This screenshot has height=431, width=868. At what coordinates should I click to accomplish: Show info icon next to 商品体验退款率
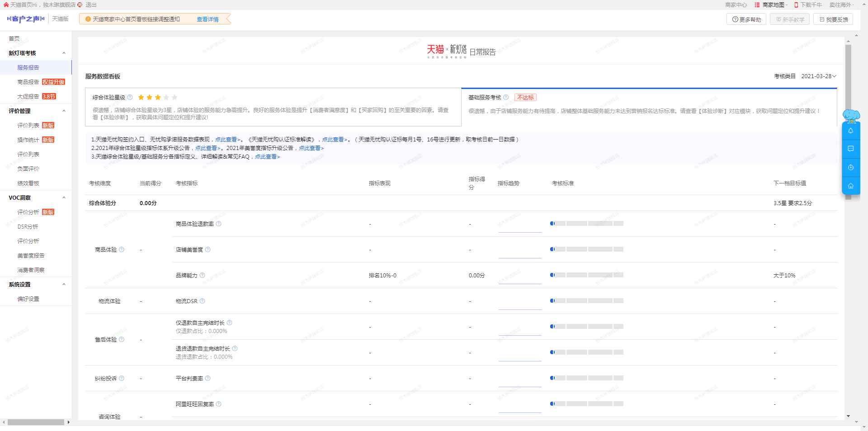pyautogui.click(x=219, y=224)
